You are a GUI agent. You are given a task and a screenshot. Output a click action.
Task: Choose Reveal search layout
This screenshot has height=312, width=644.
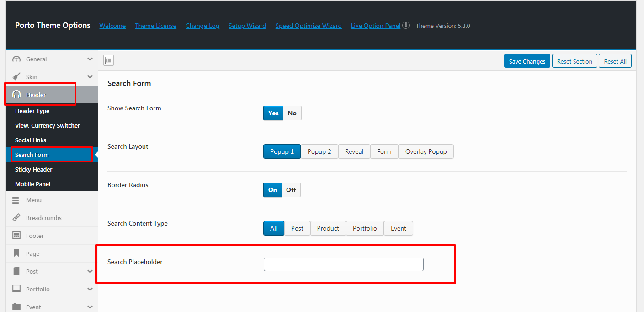coord(354,151)
